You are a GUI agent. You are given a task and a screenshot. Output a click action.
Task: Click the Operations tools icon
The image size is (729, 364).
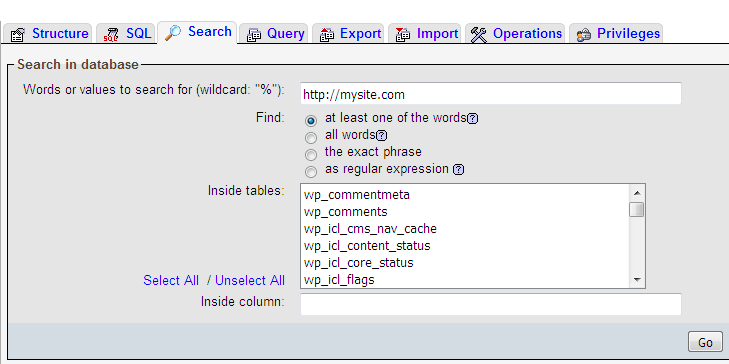478,35
